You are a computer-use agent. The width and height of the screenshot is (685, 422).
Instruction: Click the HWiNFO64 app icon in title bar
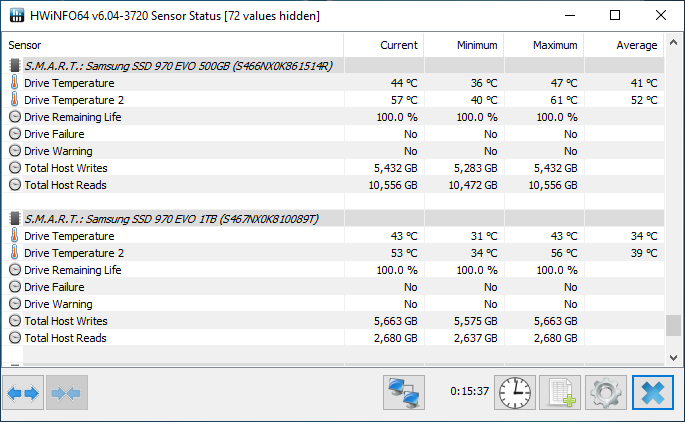(17, 15)
